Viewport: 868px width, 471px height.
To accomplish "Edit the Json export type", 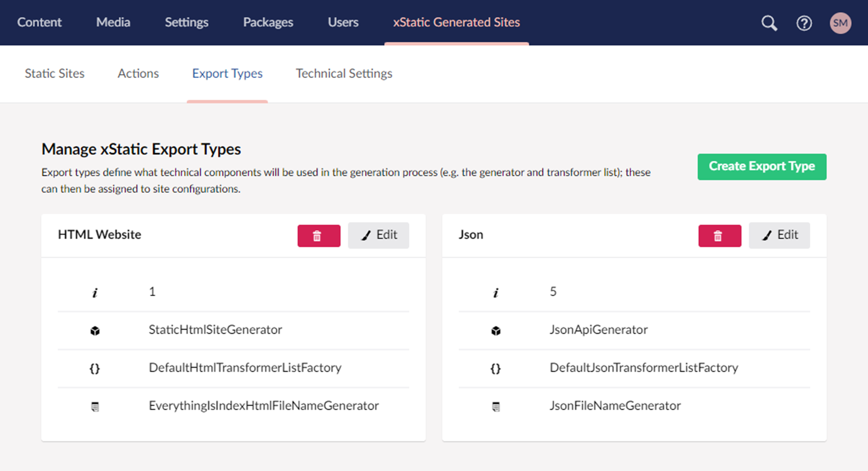I will tap(779, 235).
